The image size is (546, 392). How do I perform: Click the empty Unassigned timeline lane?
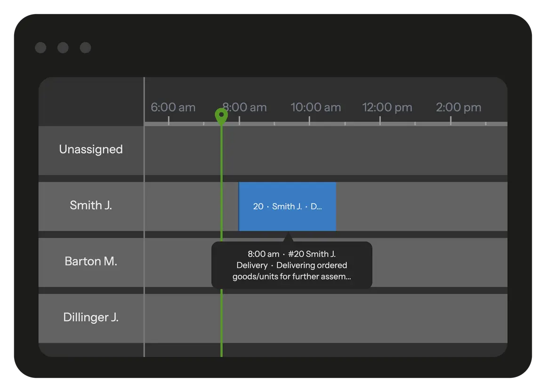pyautogui.click(x=362, y=151)
